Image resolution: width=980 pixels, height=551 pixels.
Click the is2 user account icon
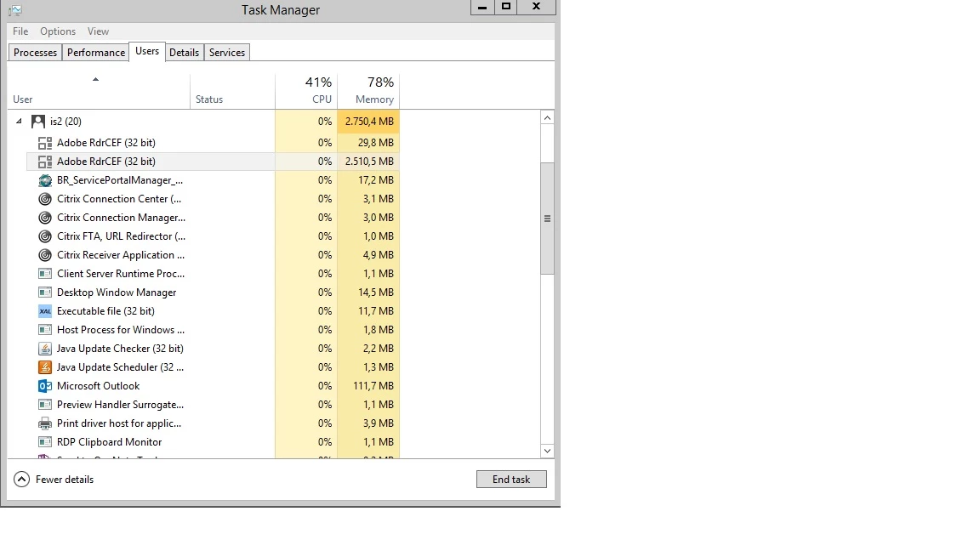pyautogui.click(x=38, y=122)
